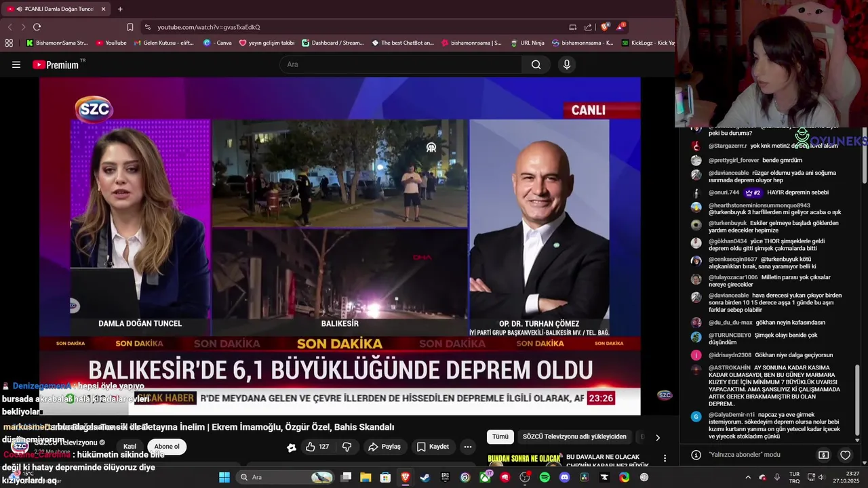Open Windows Start menu
Viewport: 868px width, 488px height.
pyautogui.click(x=224, y=477)
